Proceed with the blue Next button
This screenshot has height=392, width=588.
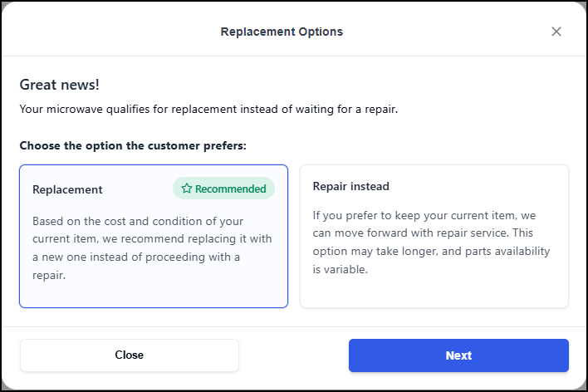pos(458,355)
